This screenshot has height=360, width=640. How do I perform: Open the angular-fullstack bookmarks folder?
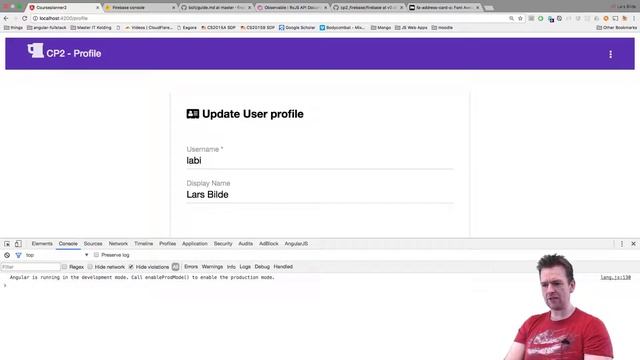(x=47, y=28)
